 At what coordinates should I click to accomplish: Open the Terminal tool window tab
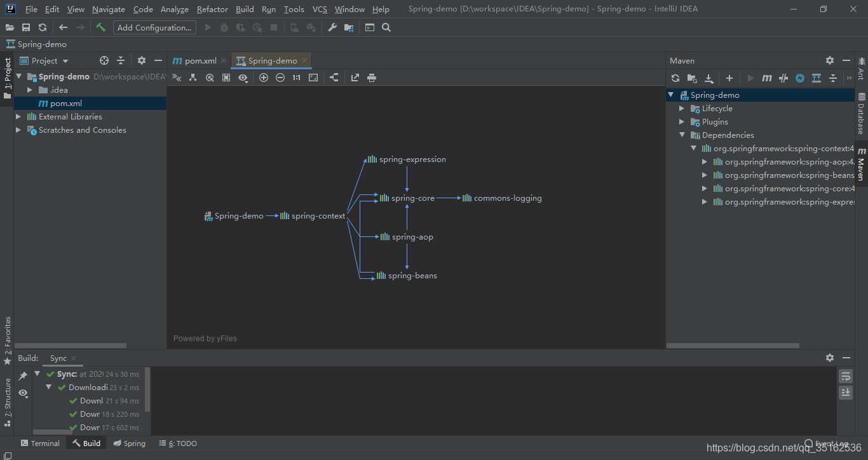(x=40, y=443)
